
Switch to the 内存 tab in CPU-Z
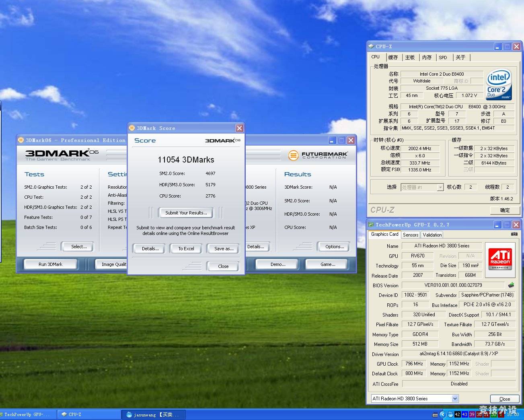(427, 58)
